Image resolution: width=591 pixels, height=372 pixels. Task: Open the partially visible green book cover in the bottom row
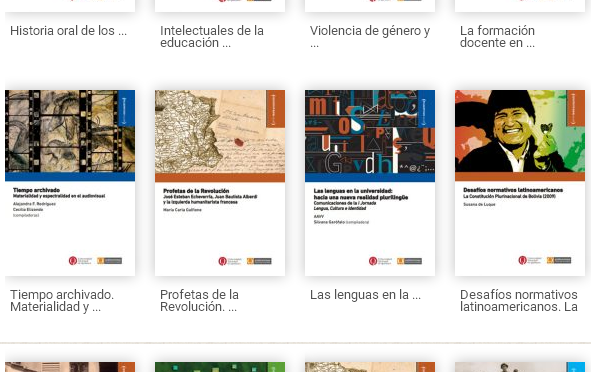coord(220,367)
